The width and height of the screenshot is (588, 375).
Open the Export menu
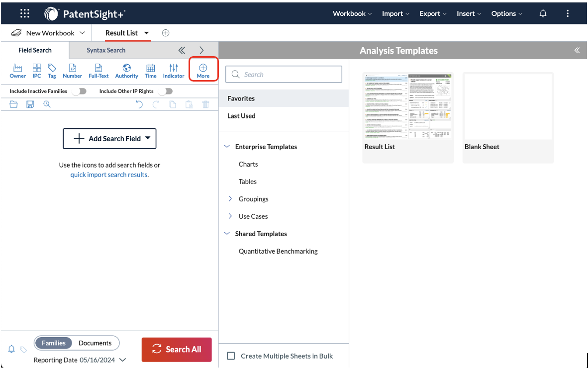pyautogui.click(x=432, y=13)
